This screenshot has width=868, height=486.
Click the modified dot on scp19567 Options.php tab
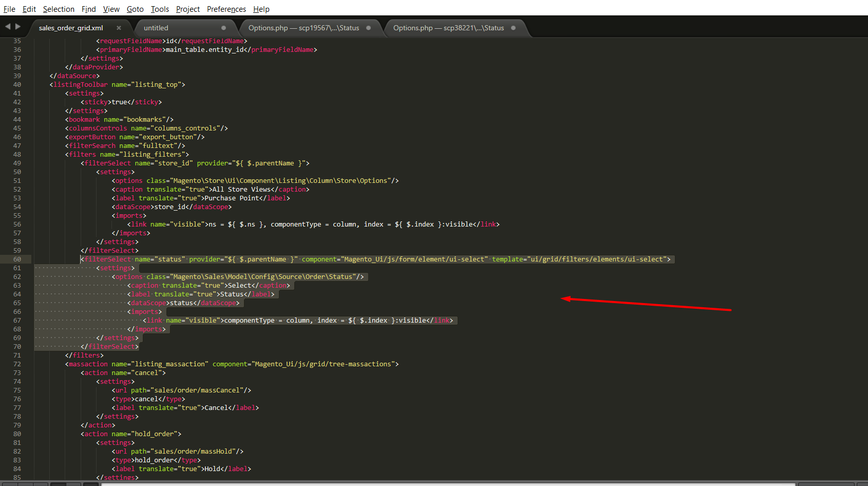[368, 28]
